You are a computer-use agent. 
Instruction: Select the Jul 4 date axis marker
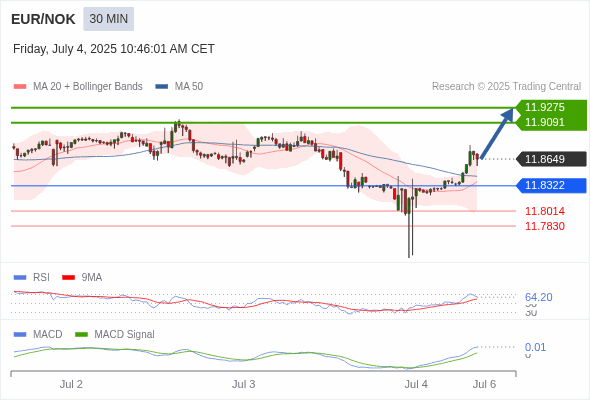coord(416,384)
